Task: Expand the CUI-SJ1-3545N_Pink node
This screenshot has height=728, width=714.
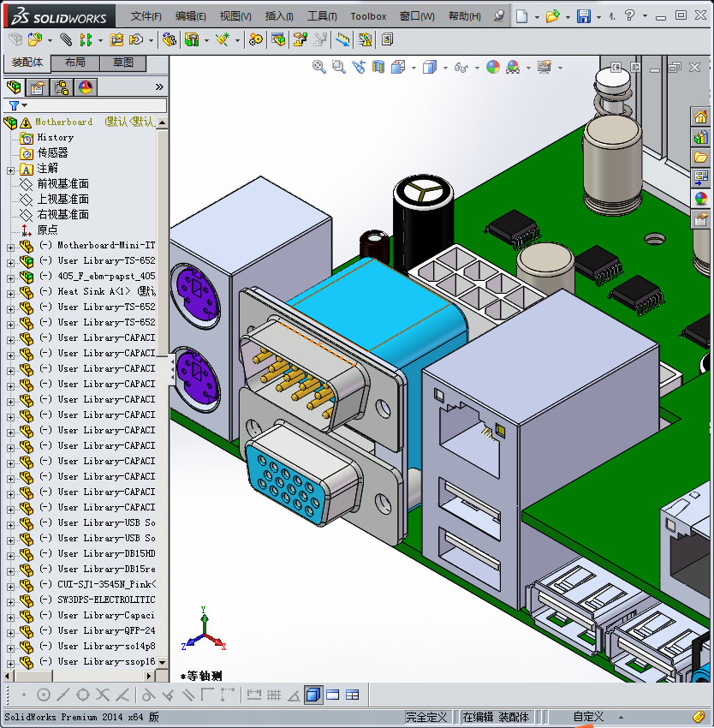Action: (10, 587)
